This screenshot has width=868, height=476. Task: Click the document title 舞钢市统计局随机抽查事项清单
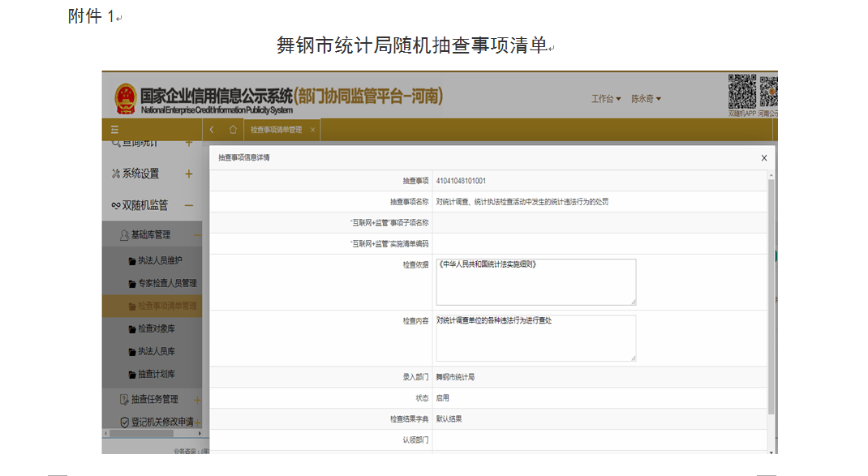click(x=412, y=45)
